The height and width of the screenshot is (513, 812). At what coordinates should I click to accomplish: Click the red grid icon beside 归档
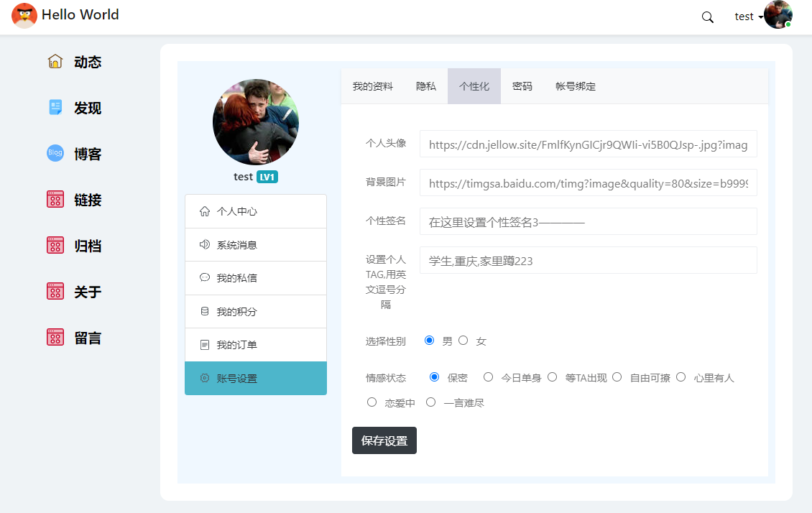pos(55,245)
